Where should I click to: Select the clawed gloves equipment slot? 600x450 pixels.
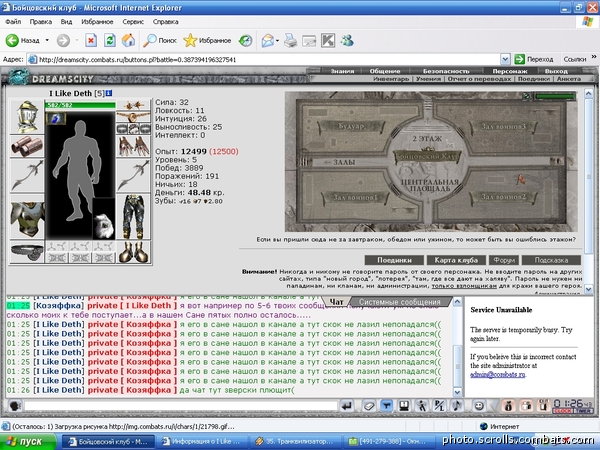(x=133, y=146)
